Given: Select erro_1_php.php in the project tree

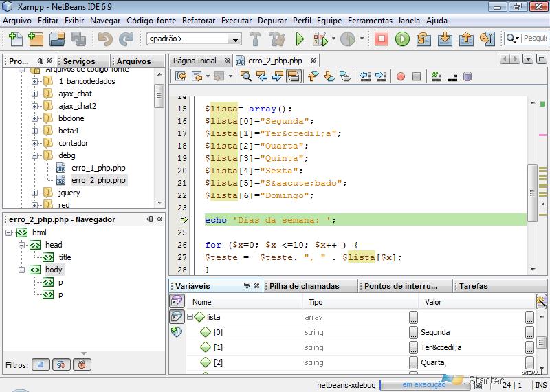Looking at the screenshot, I should pyautogui.click(x=98, y=168).
